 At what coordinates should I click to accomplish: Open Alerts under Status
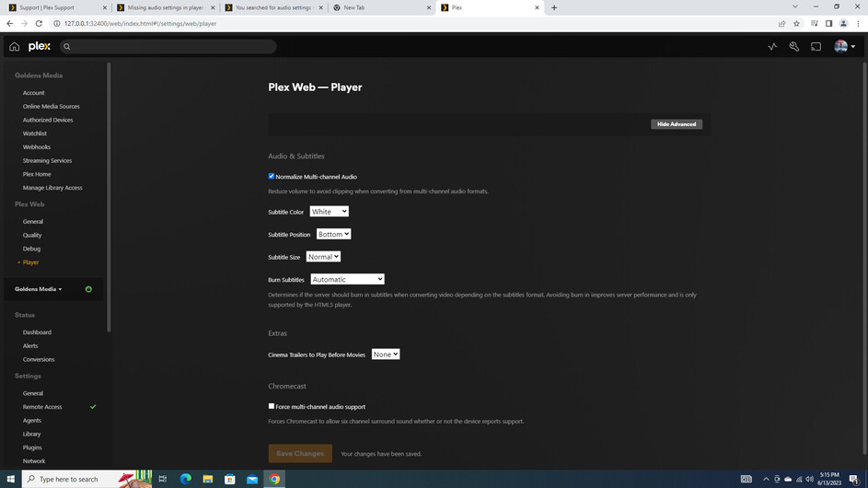pyautogui.click(x=30, y=345)
